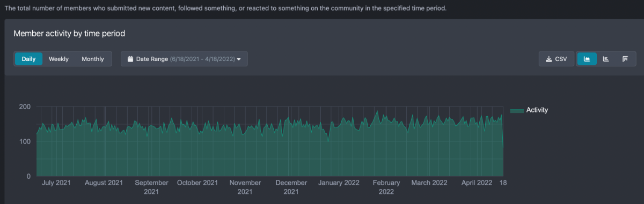Screen dimensions: 644x204
Task: Switch to the horizontal bar chart view icon
Action: tap(606, 59)
